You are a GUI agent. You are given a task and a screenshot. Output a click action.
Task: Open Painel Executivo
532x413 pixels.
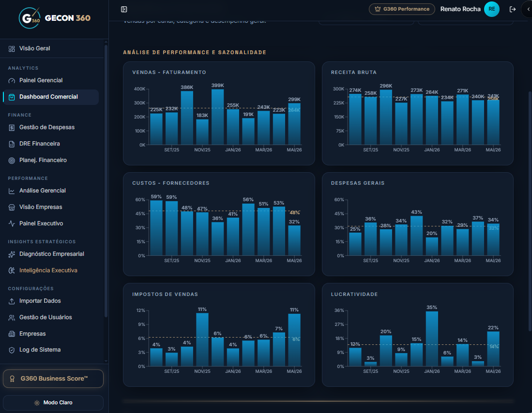click(x=51, y=223)
